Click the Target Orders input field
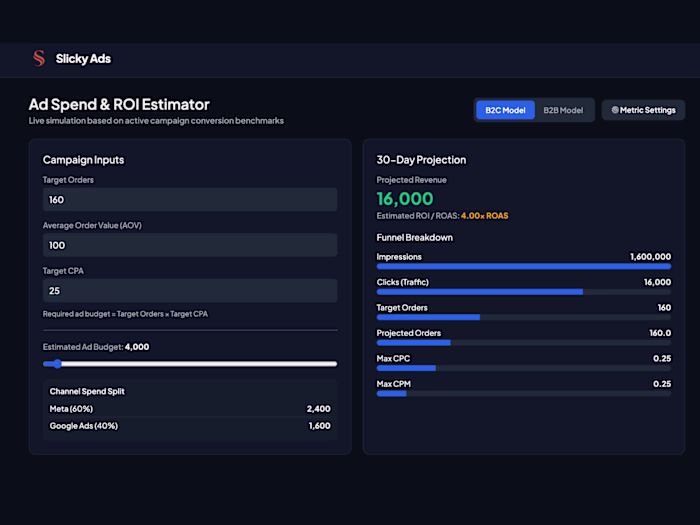Viewport: 700px width, 525px height. tap(190, 200)
